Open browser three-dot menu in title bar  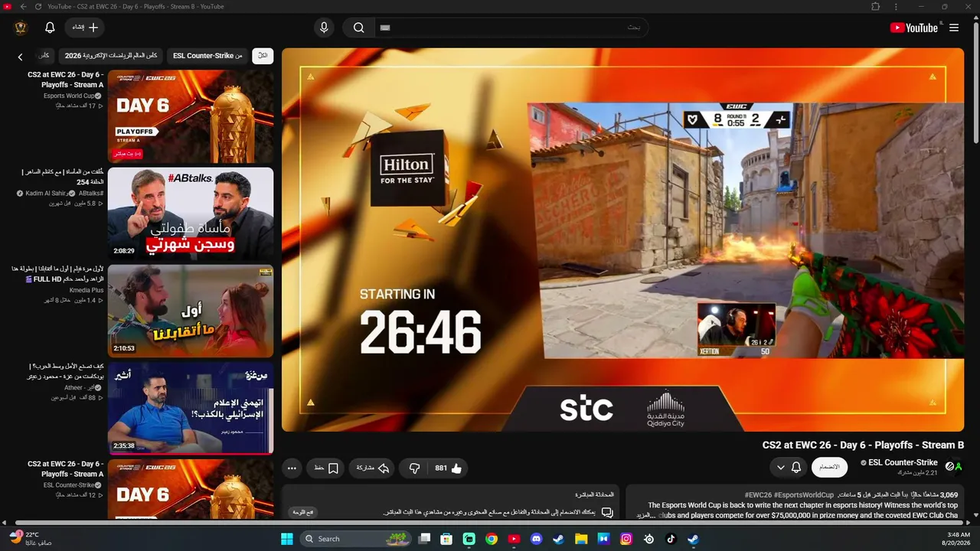897,6
